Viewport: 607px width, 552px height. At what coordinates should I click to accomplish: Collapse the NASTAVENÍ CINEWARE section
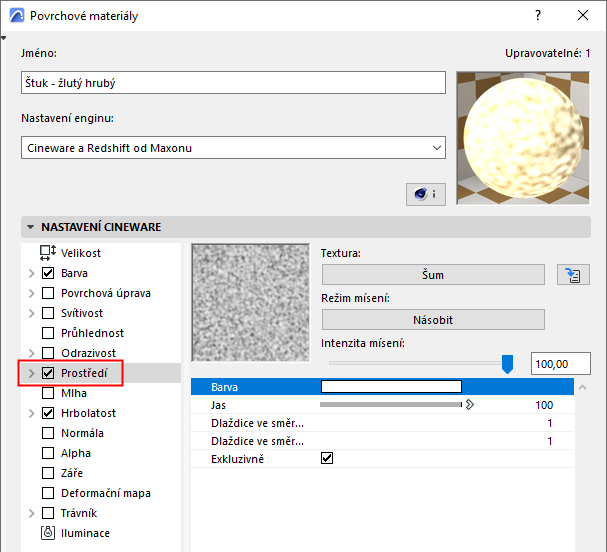[31, 227]
